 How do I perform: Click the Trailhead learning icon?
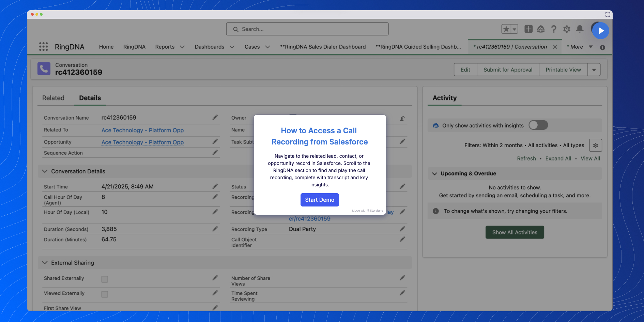pos(541,29)
